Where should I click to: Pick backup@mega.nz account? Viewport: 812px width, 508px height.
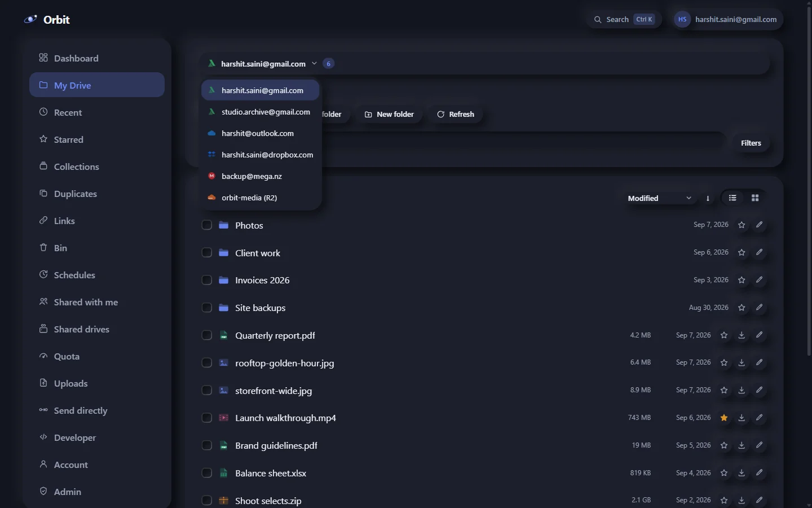click(x=261, y=176)
